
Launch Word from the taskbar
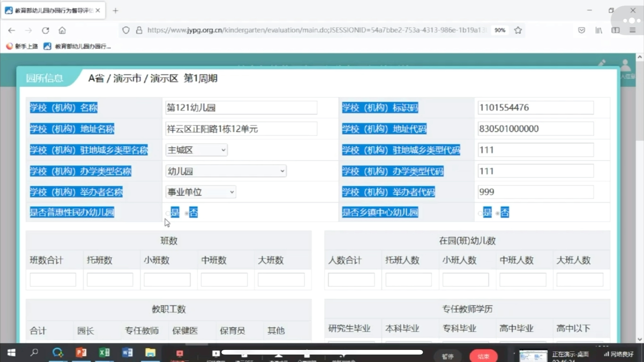pos(127,353)
